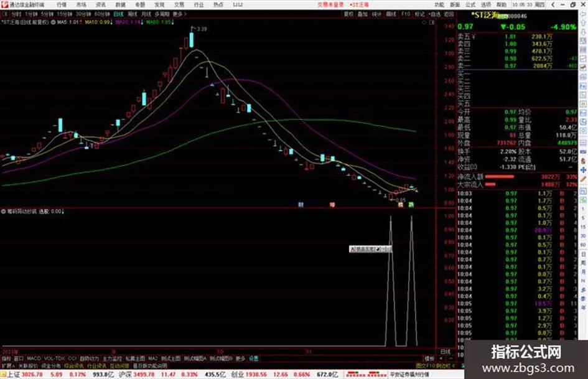Open the 行情 menu
The image size is (588, 379).
[x=62, y=4]
